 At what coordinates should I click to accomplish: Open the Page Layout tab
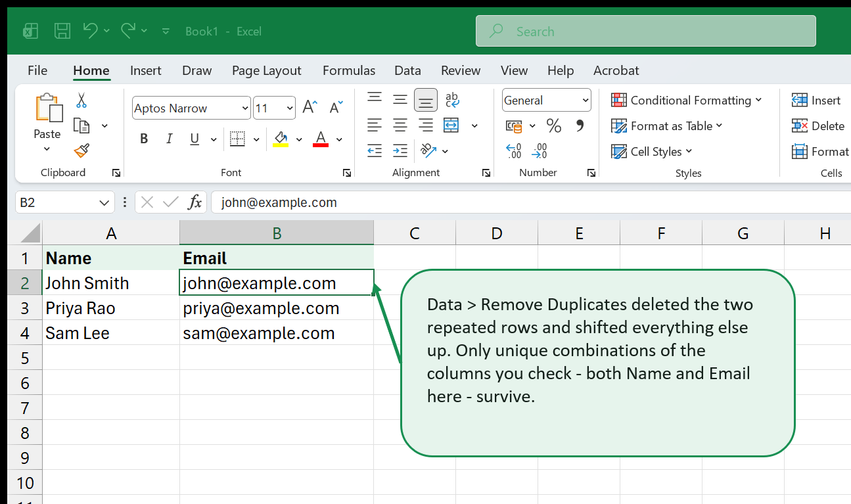(267, 70)
